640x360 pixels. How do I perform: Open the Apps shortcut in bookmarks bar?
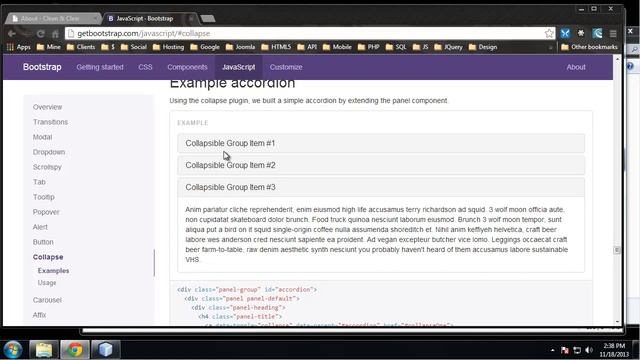click(19, 47)
